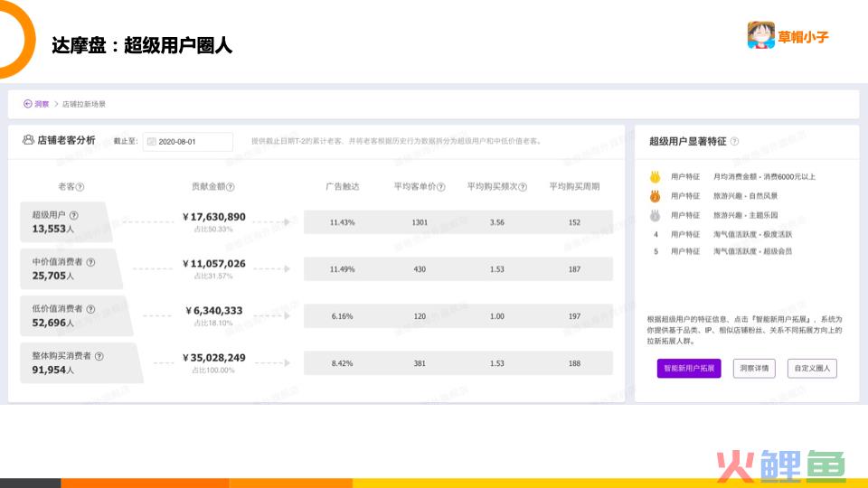
Task: Click the back arrow icon beside 洞察
Action: (27, 103)
